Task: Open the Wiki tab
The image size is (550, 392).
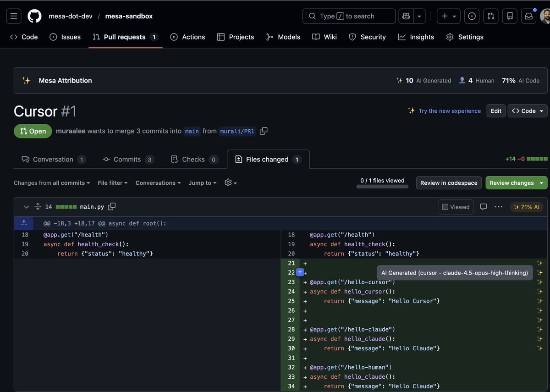Action: 324,37
